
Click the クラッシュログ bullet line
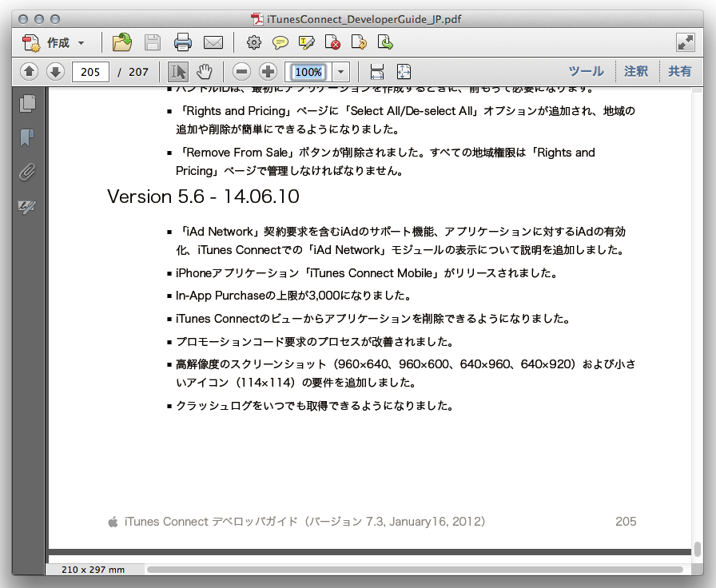315,405
